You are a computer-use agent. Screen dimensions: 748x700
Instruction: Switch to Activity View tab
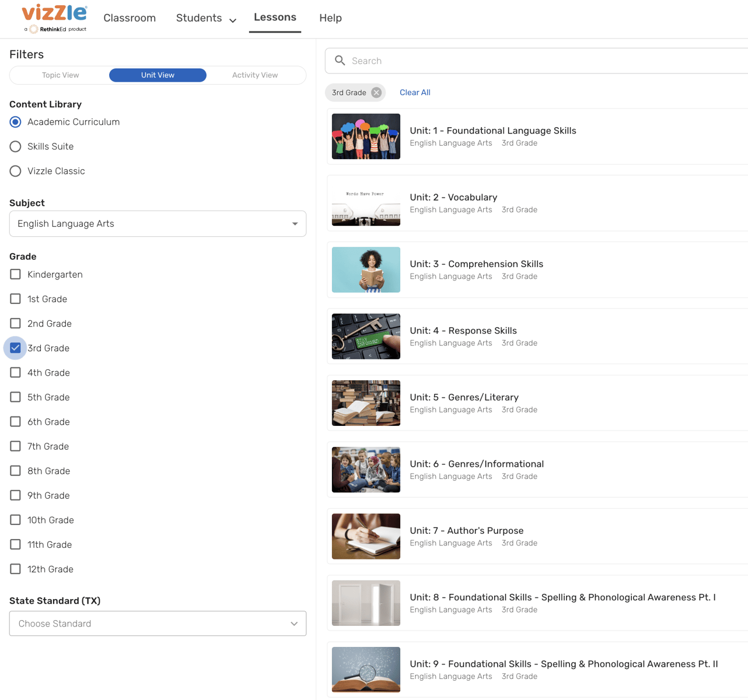click(x=255, y=75)
